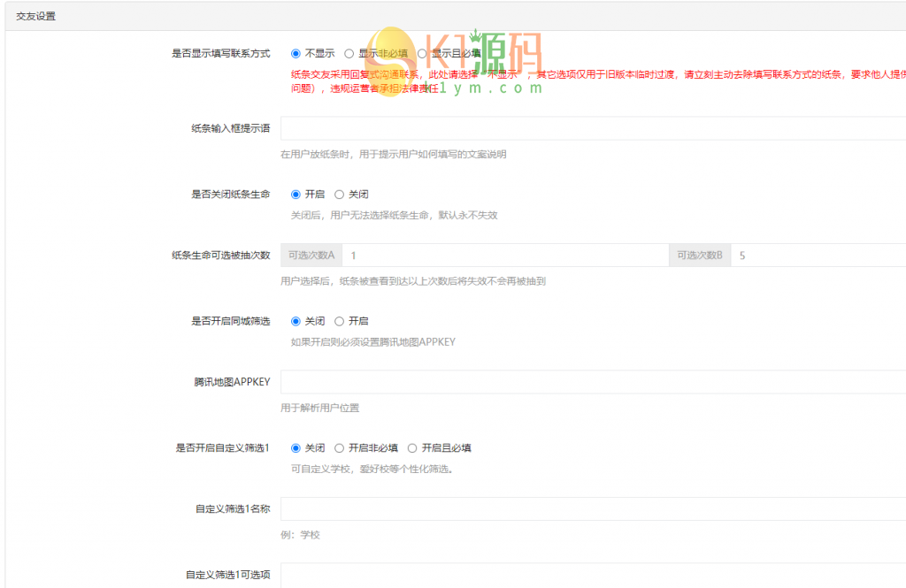Screen dimensions: 906x588
Task: Select the 开启且必填 option for 自定义筛选1
Action: [x=412, y=447]
